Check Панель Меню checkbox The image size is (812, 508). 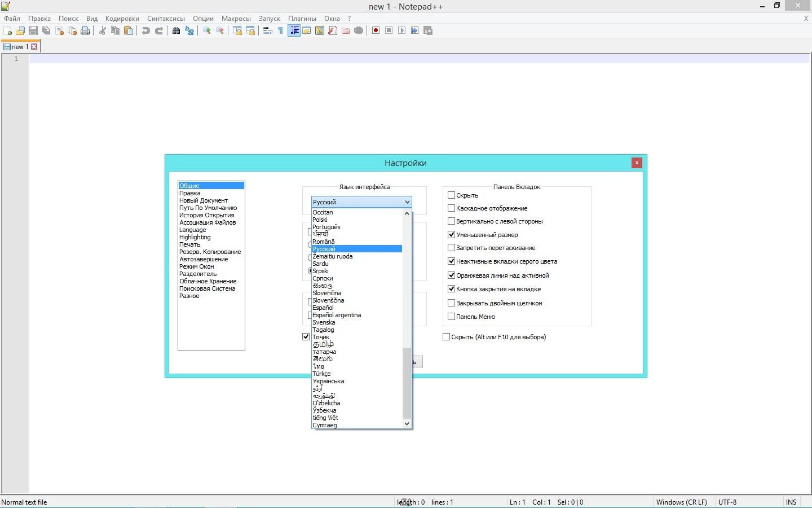[451, 316]
